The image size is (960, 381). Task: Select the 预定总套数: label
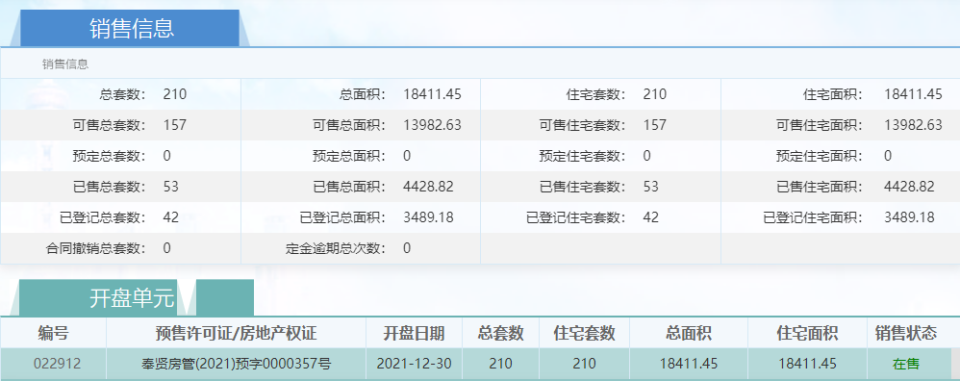[109, 156]
